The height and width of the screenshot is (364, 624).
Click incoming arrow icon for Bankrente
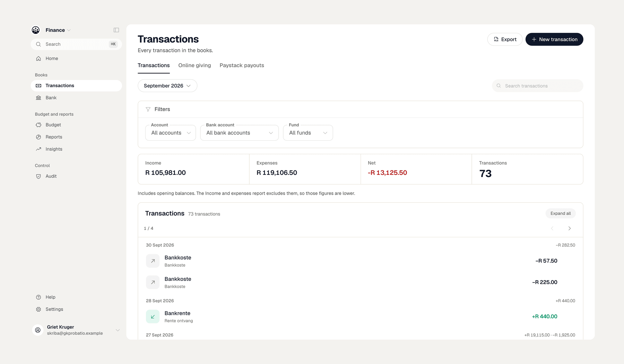click(x=153, y=317)
